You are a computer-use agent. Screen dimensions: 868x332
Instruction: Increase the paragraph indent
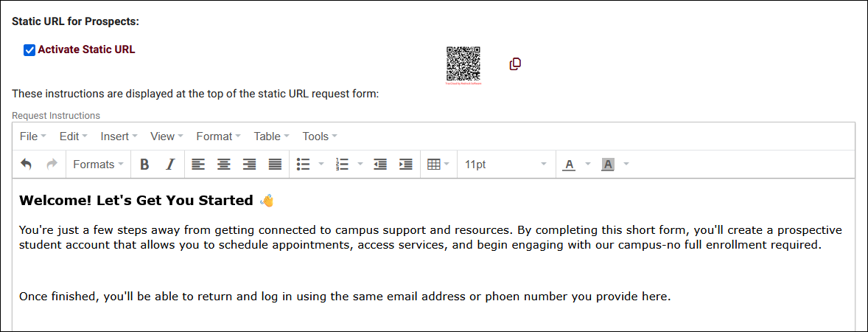(405, 165)
